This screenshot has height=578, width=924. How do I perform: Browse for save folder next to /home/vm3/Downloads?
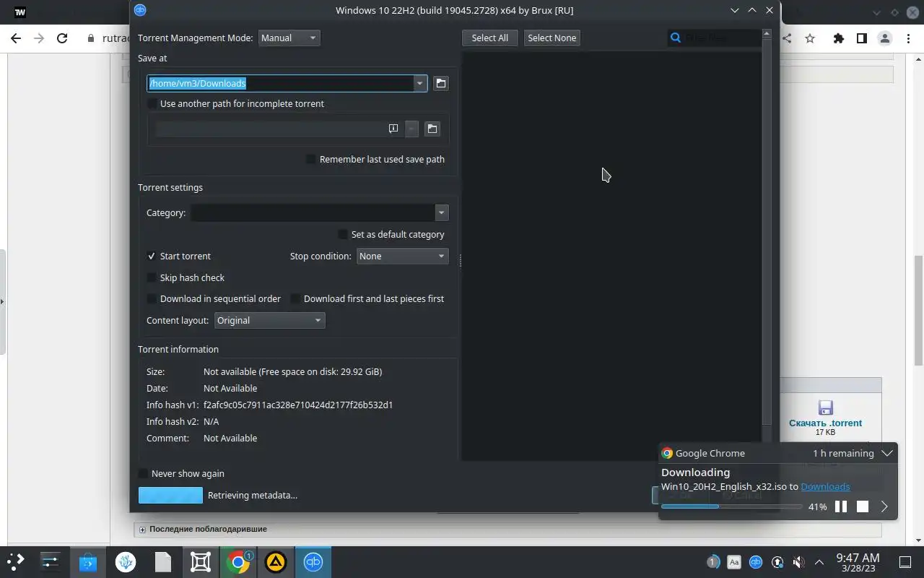[x=440, y=83]
